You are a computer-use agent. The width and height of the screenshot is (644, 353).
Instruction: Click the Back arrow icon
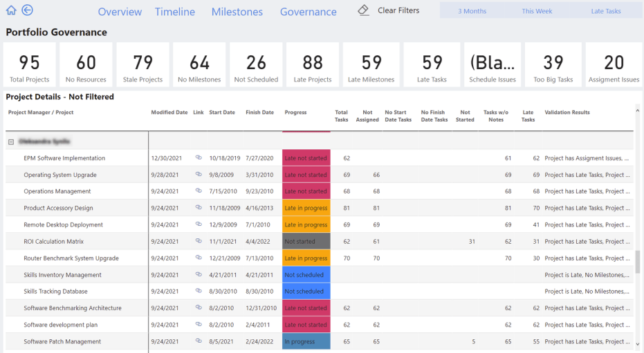27,10
